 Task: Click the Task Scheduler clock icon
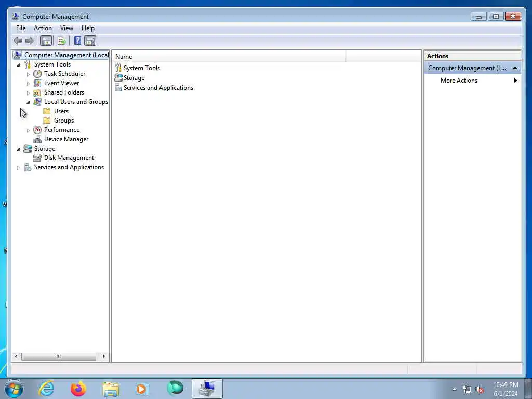[37, 74]
